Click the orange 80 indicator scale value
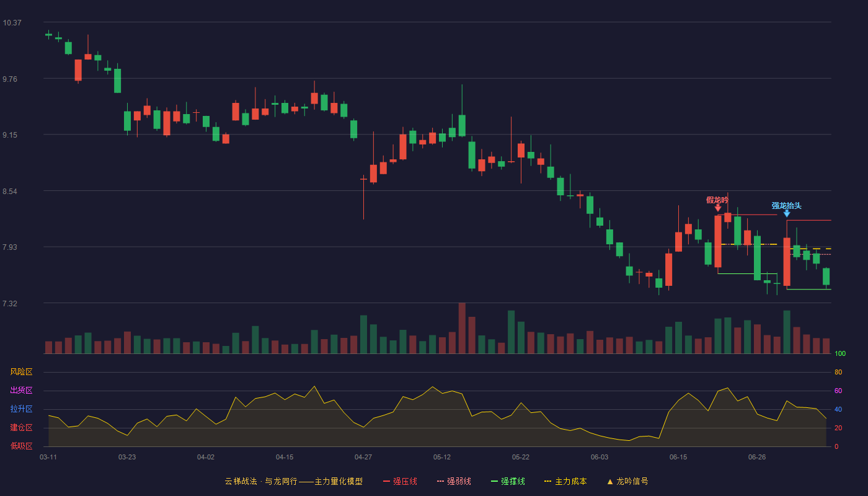The width and height of the screenshot is (868, 496). pyautogui.click(x=838, y=373)
